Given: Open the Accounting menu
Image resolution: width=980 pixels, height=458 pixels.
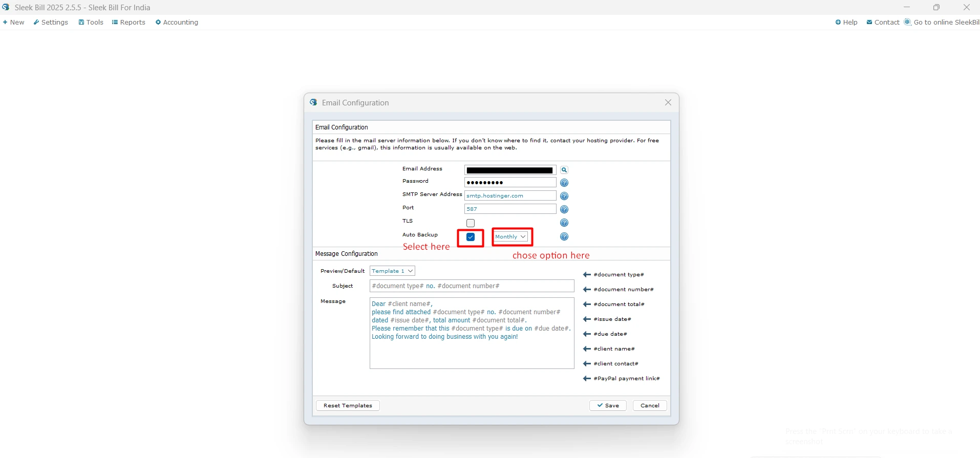Looking at the screenshot, I should (x=177, y=23).
